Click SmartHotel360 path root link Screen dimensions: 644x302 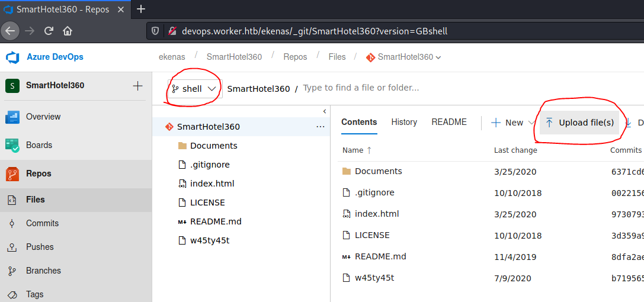point(259,89)
